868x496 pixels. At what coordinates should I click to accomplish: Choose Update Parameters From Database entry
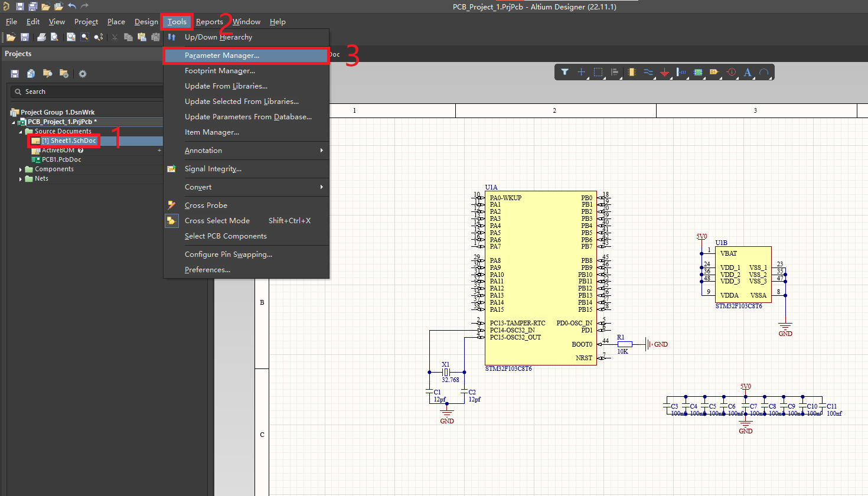click(x=246, y=117)
